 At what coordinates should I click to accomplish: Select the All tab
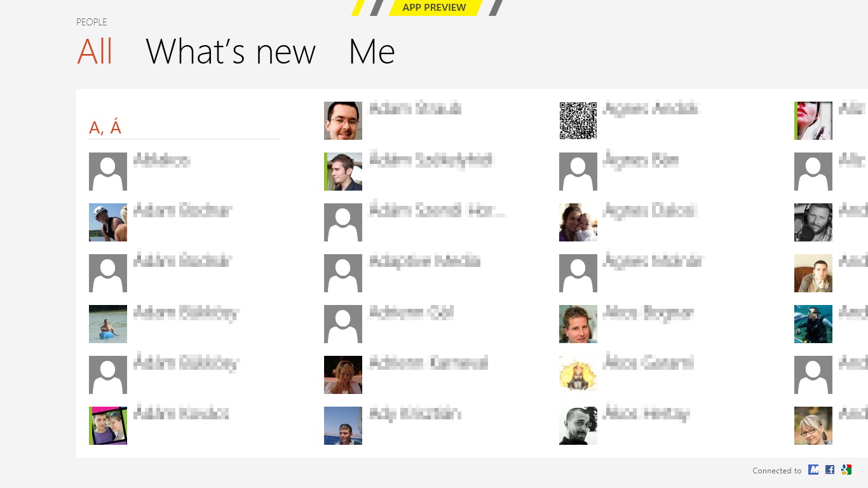[x=95, y=51]
